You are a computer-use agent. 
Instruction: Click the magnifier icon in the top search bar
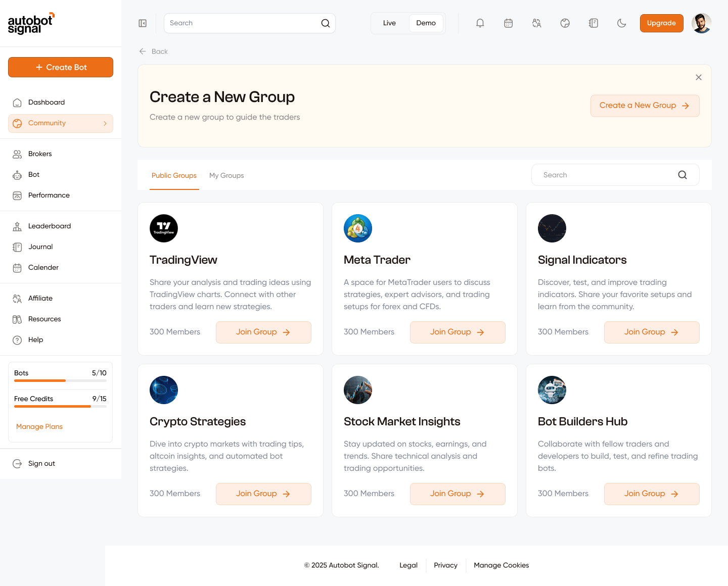(x=326, y=23)
